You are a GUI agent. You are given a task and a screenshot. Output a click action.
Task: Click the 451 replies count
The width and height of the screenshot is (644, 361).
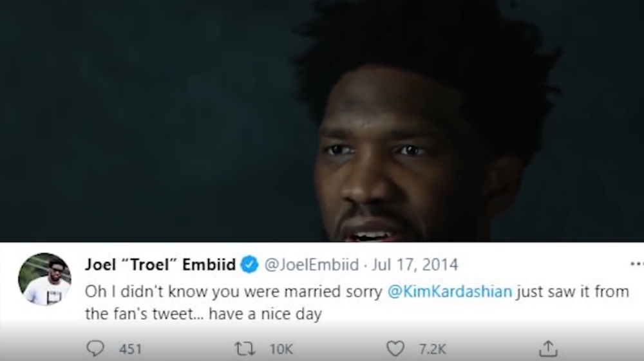(130, 349)
